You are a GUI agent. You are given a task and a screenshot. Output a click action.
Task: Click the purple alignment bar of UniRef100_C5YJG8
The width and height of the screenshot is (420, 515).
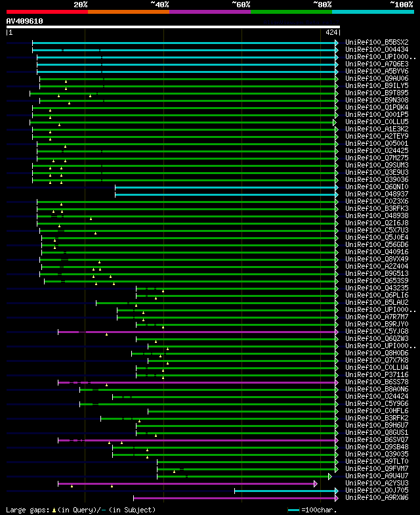tap(197, 332)
